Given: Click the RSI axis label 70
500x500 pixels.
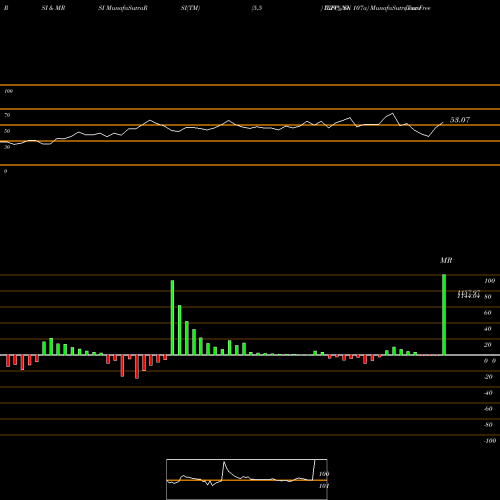Looking at the screenshot, I should tap(7, 115).
